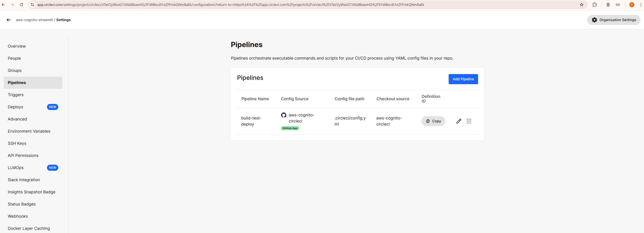Bookmark this page with the star icon
Image resolution: width=644 pixels, height=233 pixels.
[x=582, y=5]
